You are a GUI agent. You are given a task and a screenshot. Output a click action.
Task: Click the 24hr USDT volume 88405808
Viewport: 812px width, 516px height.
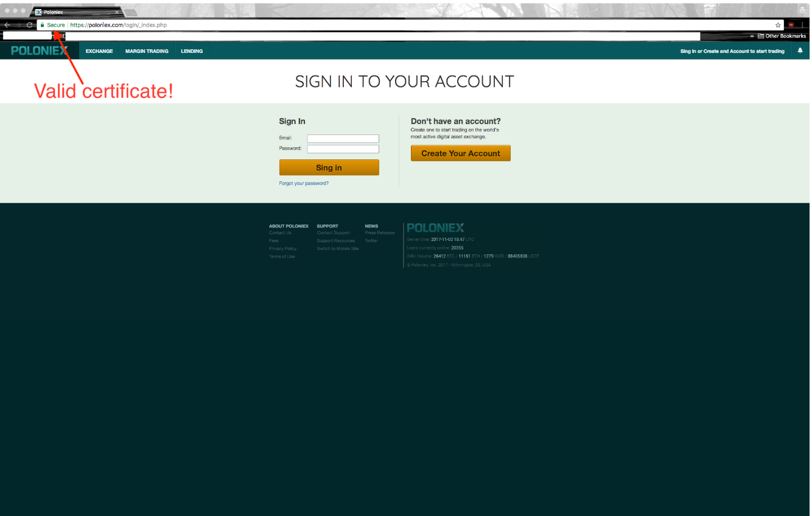517,256
